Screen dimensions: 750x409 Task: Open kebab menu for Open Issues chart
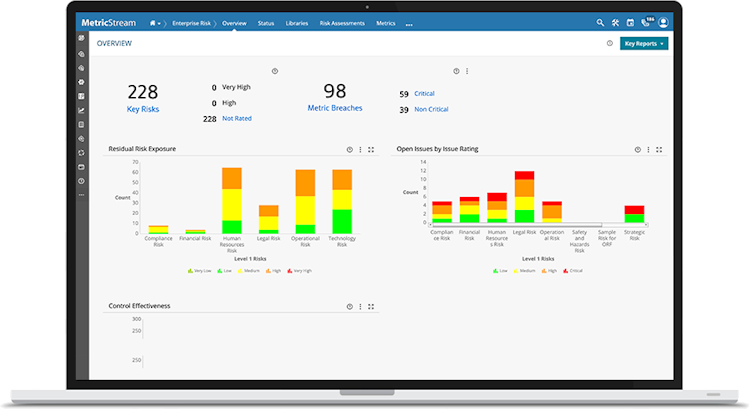click(649, 150)
